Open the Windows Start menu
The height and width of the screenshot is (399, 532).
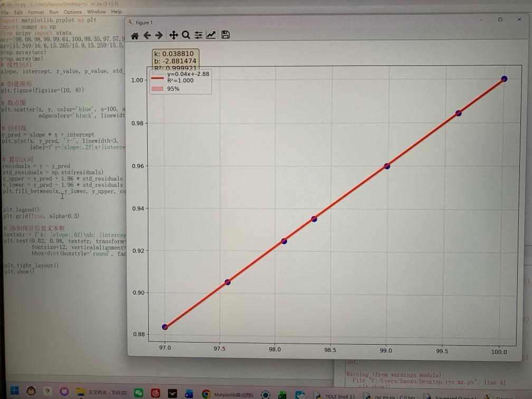[x=14, y=391]
